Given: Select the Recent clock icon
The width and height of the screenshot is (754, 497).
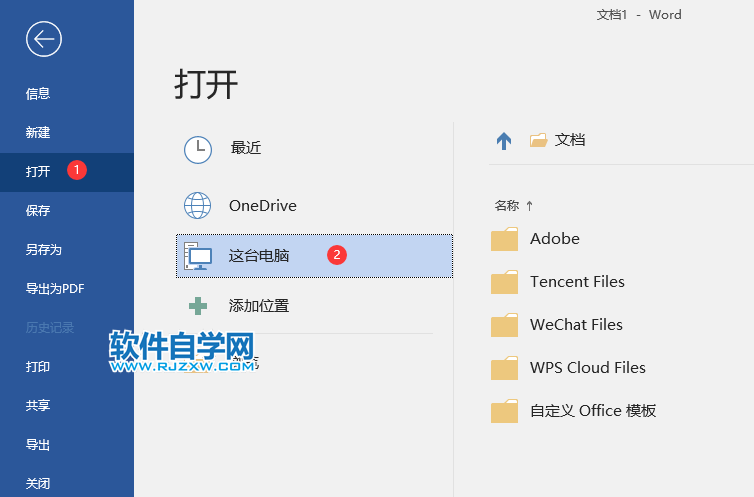Looking at the screenshot, I should (x=198, y=149).
